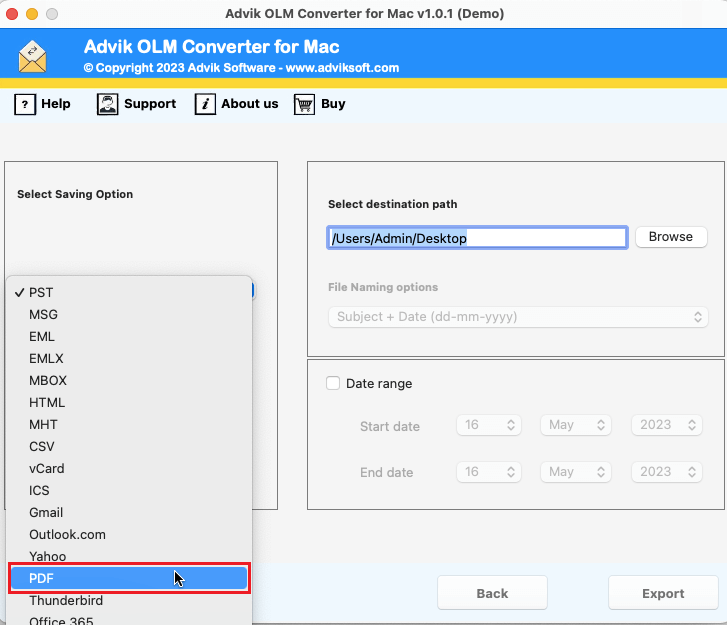Minimize the window with yellow button

coord(32,14)
